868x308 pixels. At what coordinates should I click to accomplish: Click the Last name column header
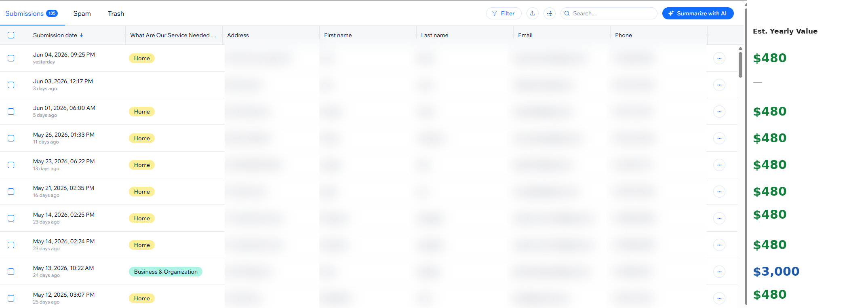tap(435, 35)
